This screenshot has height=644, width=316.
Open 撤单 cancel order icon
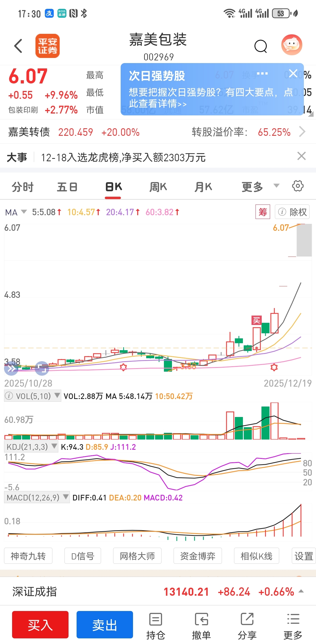coord(201,627)
